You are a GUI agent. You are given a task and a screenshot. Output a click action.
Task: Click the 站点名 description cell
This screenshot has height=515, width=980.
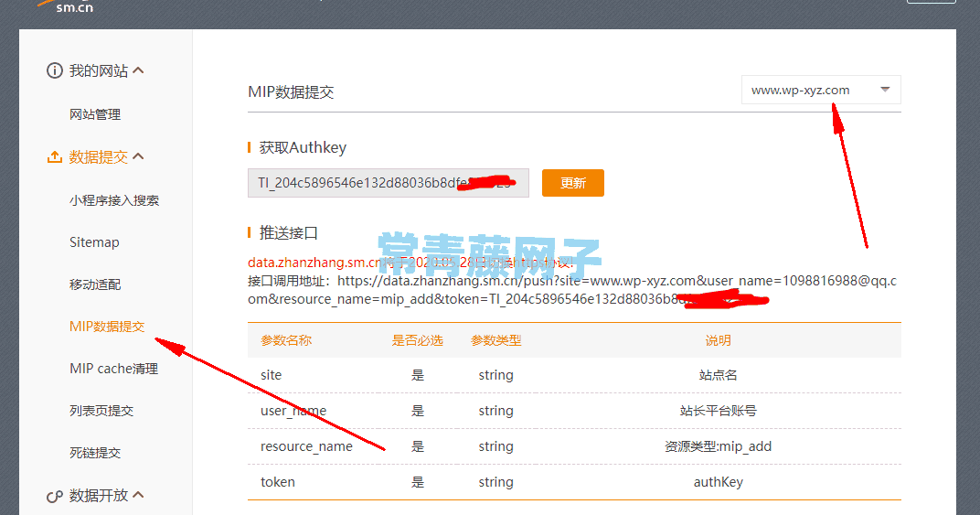pos(719,375)
